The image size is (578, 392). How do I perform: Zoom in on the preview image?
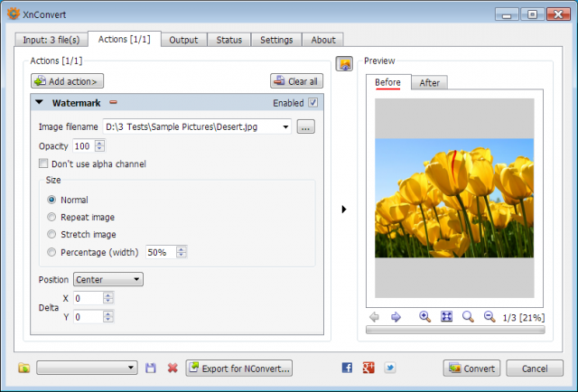click(x=424, y=317)
